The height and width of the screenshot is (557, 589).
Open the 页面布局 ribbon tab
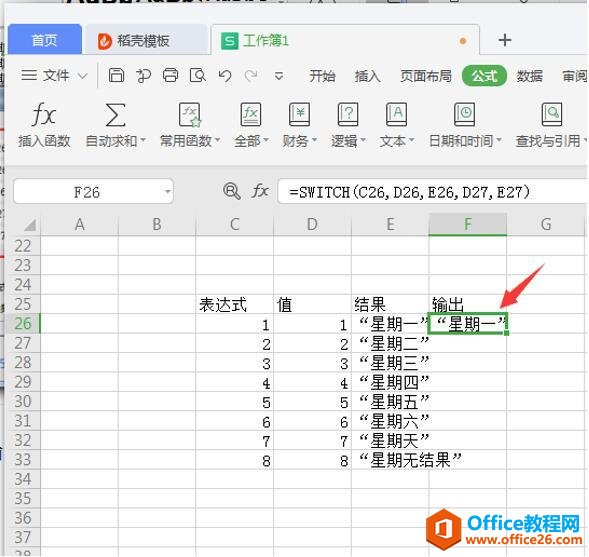pos(426,76)
